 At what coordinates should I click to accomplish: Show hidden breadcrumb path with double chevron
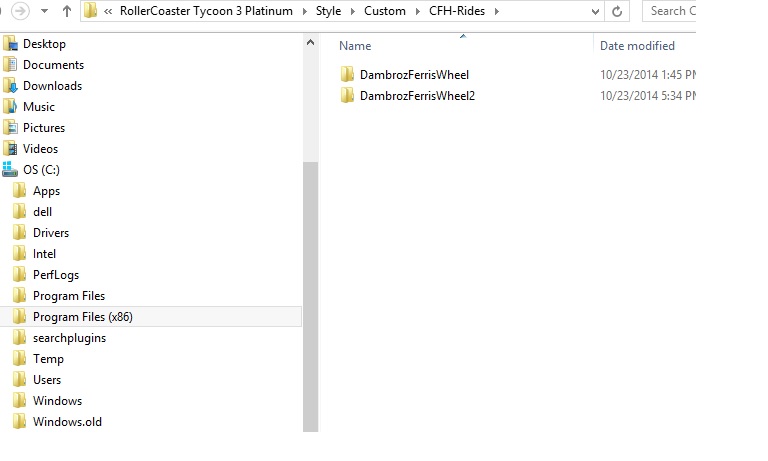[108, 11]
